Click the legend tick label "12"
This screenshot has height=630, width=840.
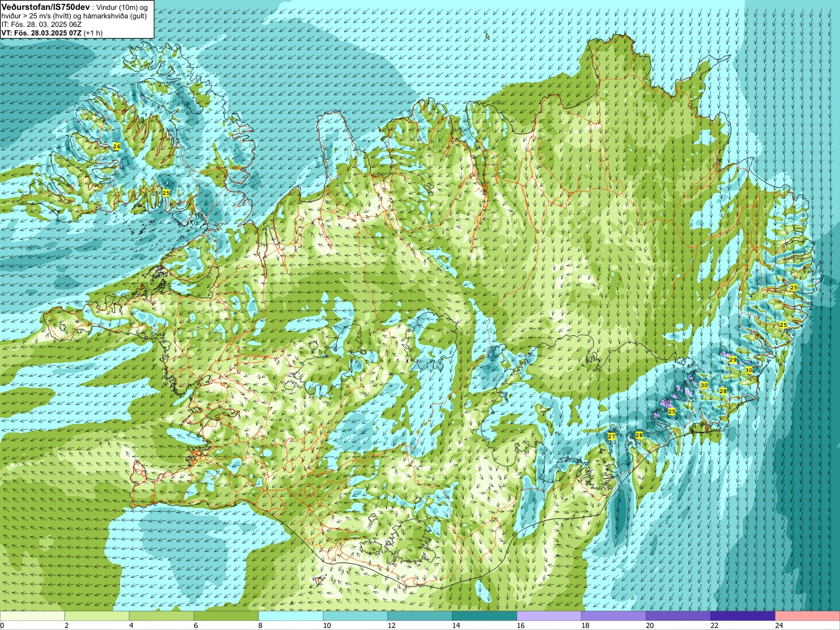(x=391, y=625)
